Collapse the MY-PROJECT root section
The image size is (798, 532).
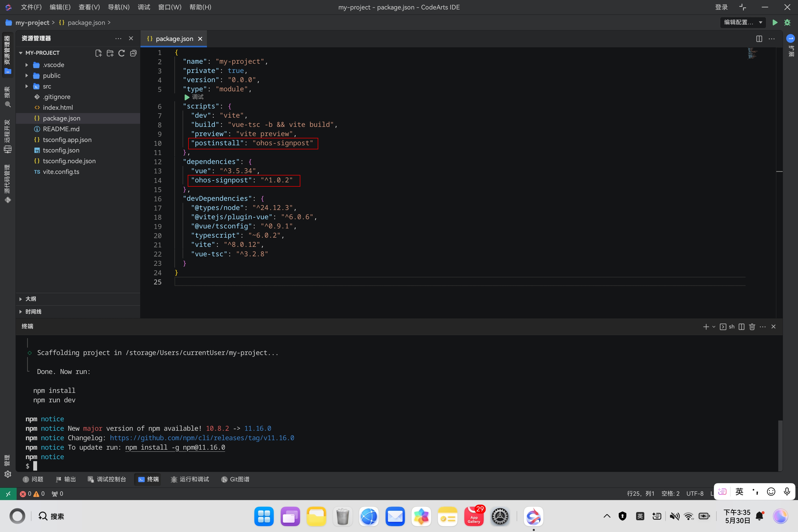coord(21,53)
